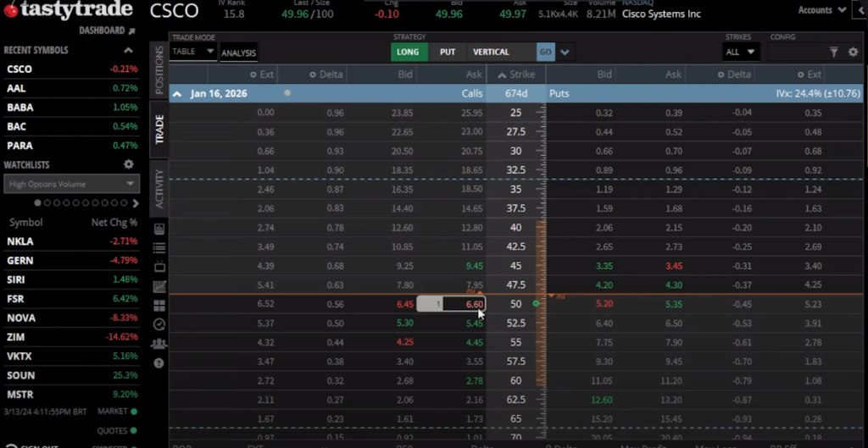Viewport: 868px width, 448px height.
Task: Open the option chain config gear icon
Action: (x=854, y=53)
